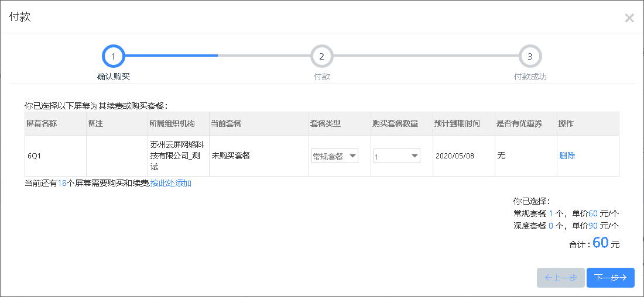644x297 pixels.
Task: Click the 删除 link for screen 6Q1
Action: pyautogui.click(x=567, y=156)
